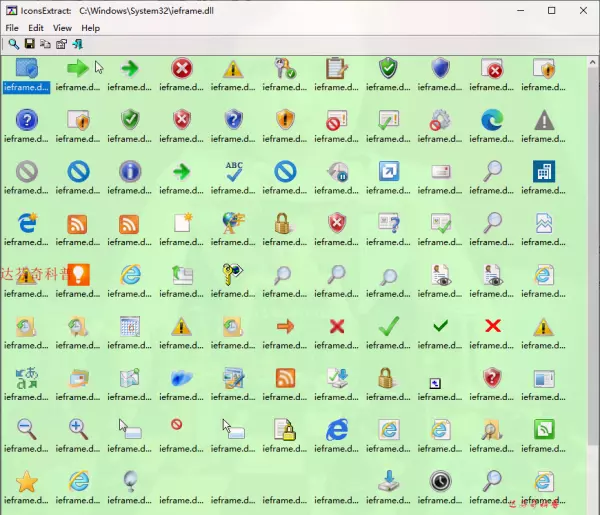This screenshot has height=515, width=600.
Task: Select the zoom out magnifier icon
Action: (27, 429)
